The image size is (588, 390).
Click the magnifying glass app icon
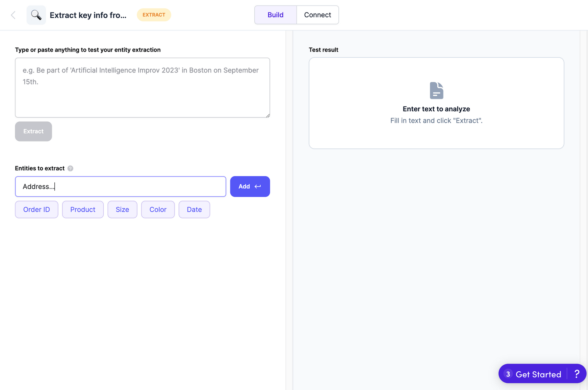tap(36, 15)
